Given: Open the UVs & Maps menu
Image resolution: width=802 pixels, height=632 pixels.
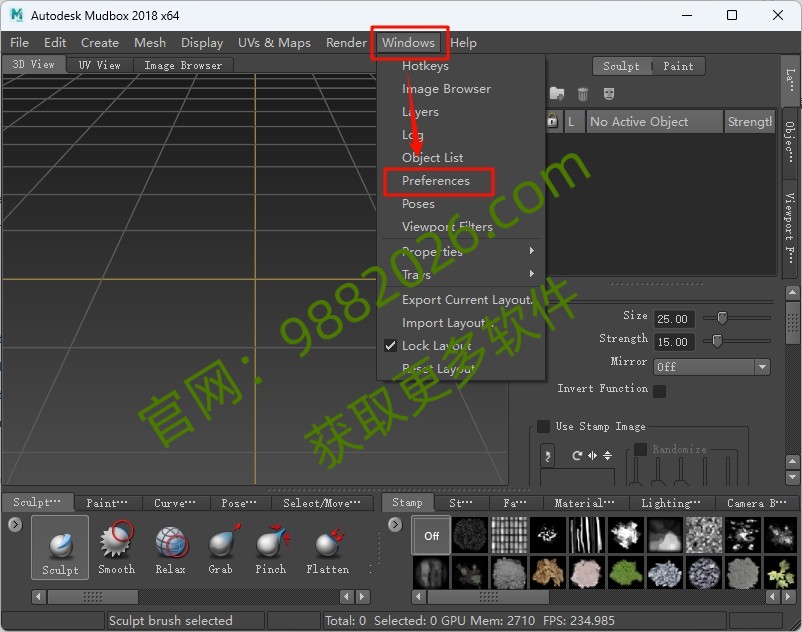Looking at the screenshot, I should [274, 42].
